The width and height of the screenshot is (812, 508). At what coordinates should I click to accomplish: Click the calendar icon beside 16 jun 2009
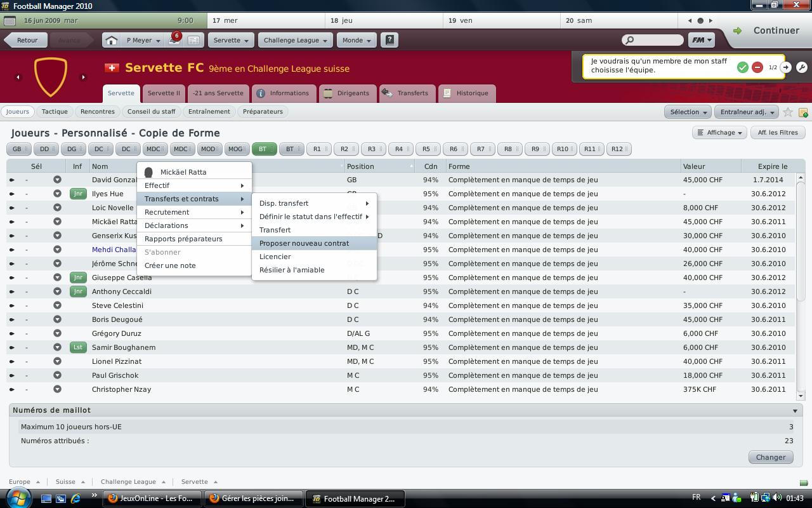pyautogui.click(x=10, y=20)
